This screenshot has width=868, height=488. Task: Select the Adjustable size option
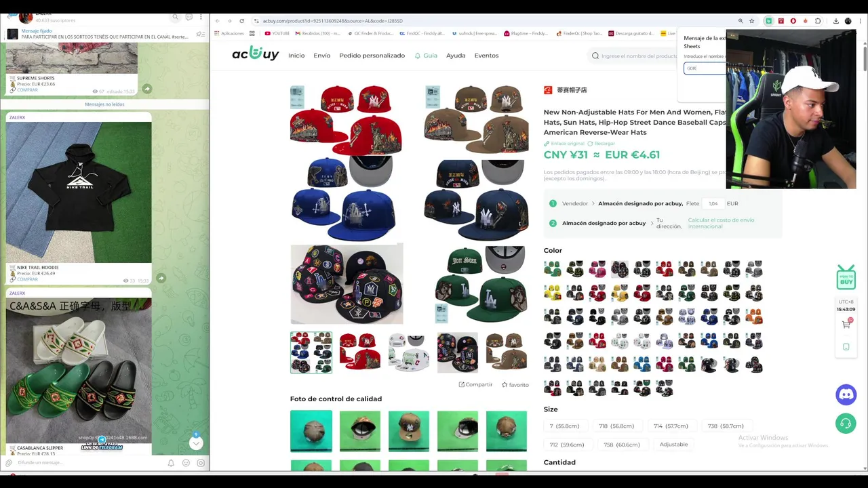pyautogui.click(x=673, y=445)
